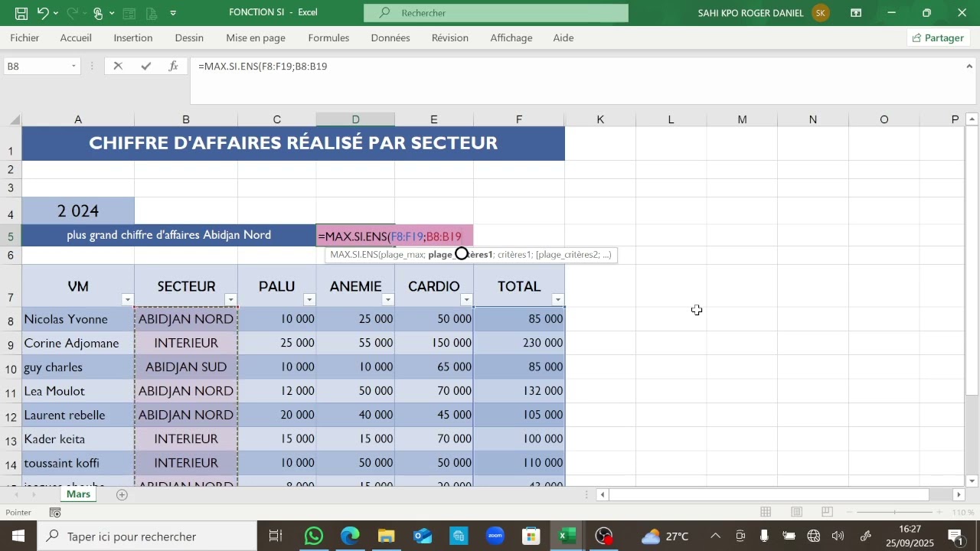The image size is (980, 551).
Task: Confirm formula with the checkmark icon
Action: (x=145, y=67)
